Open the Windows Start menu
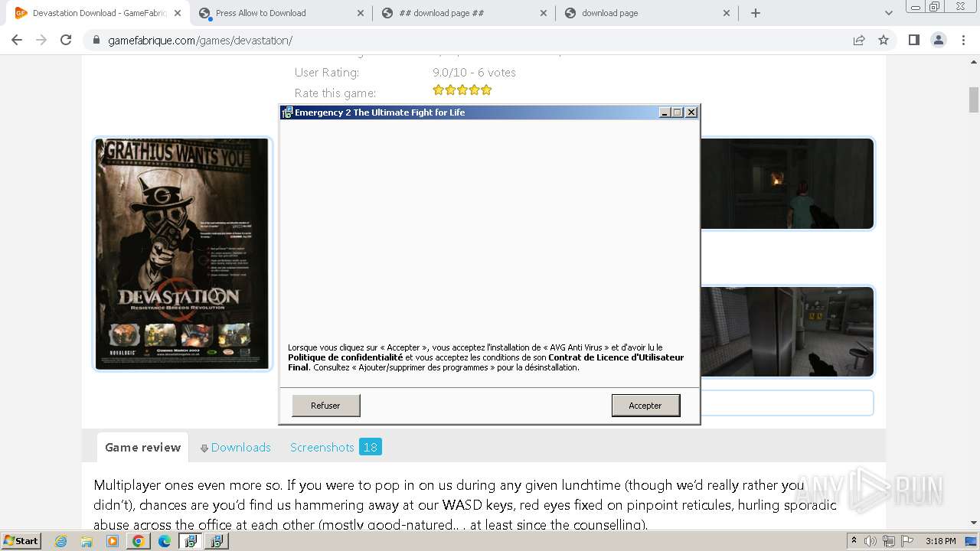 21,540
